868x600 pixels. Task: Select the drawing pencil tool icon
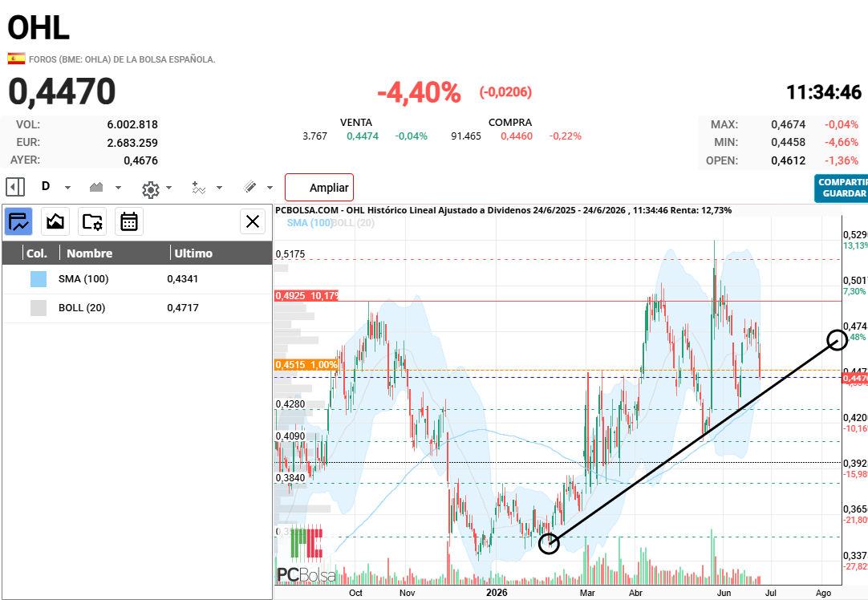[250, 187]
